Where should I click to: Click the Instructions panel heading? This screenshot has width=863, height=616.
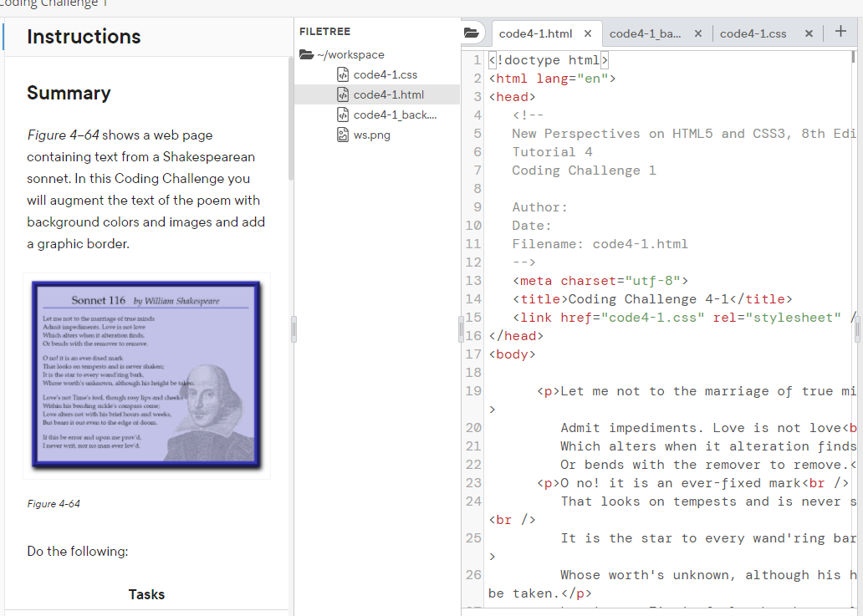click(84, 36)
